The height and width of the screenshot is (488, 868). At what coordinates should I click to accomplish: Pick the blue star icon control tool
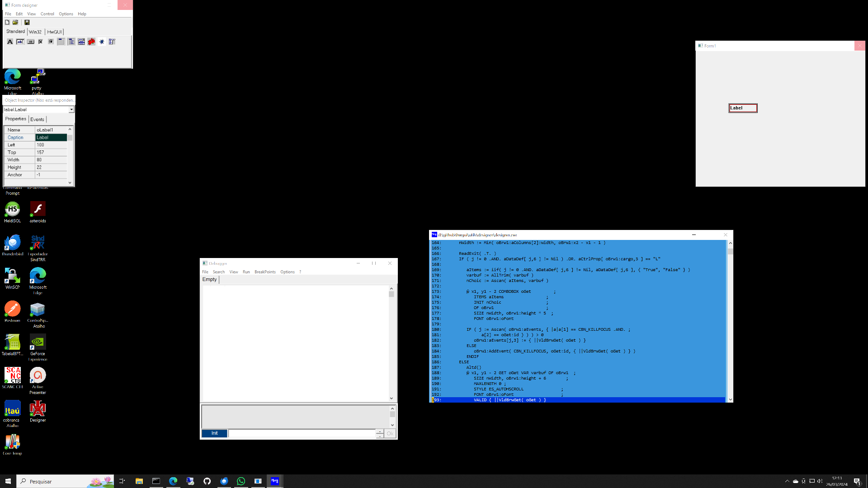(102, 42)
